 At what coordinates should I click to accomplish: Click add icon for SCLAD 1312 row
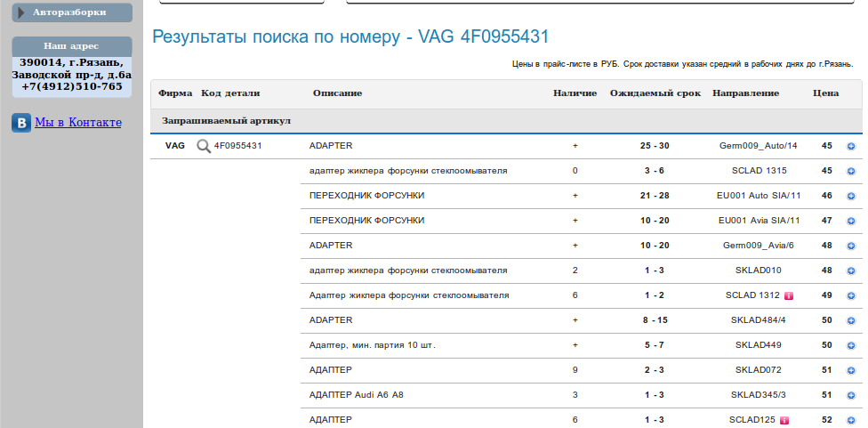[851, 296]
